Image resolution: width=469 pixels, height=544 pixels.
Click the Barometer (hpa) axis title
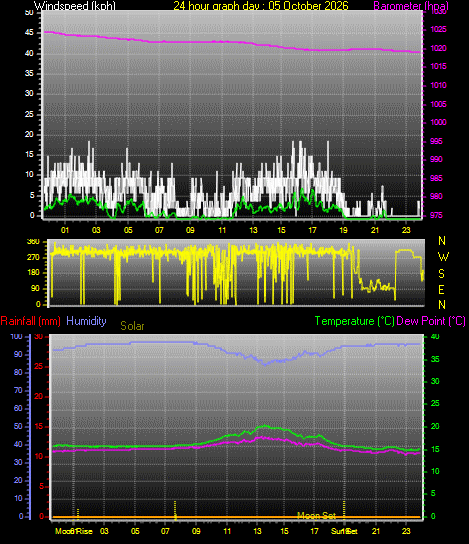(x=411, y=6)
